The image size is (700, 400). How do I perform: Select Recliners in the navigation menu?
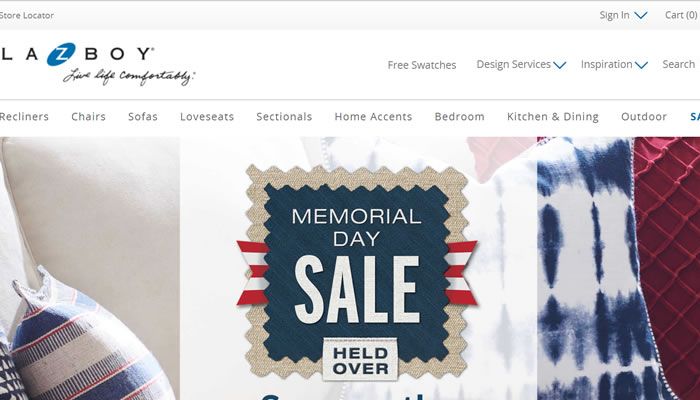click(24, 117)
